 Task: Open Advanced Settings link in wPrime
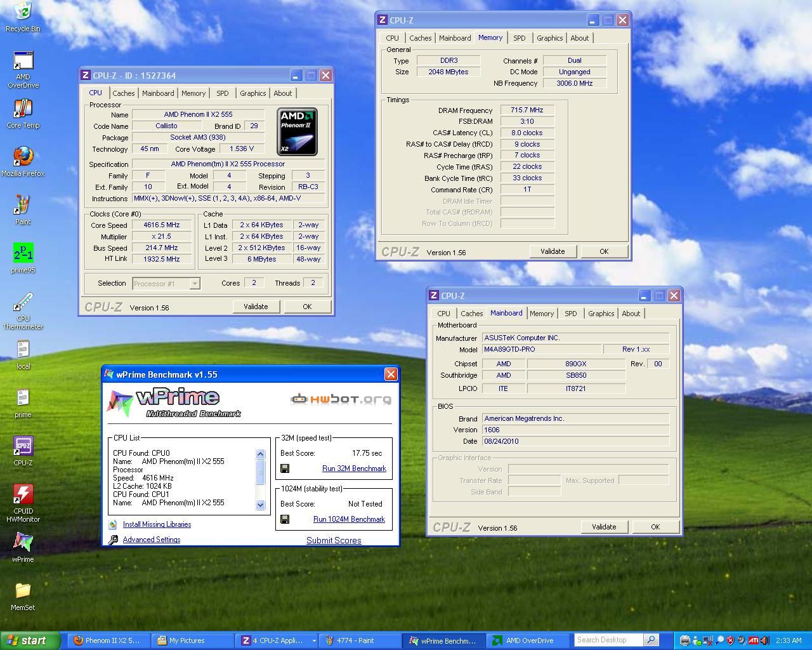point(152,540)
